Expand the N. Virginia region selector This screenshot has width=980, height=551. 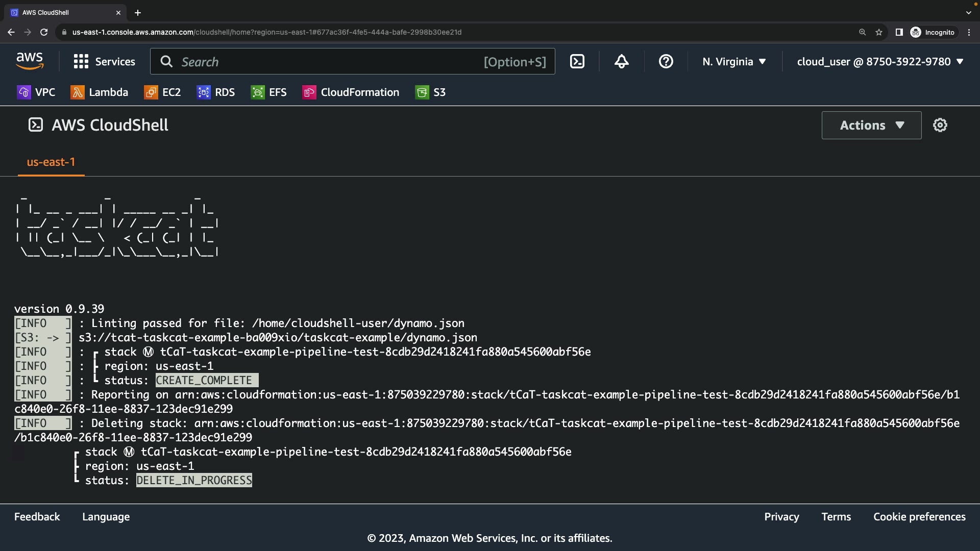point(734,62)
